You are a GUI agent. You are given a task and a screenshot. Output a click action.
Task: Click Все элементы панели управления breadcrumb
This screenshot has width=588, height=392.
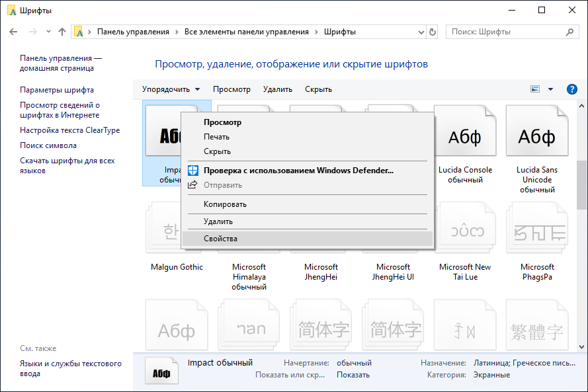coord(246,32)
